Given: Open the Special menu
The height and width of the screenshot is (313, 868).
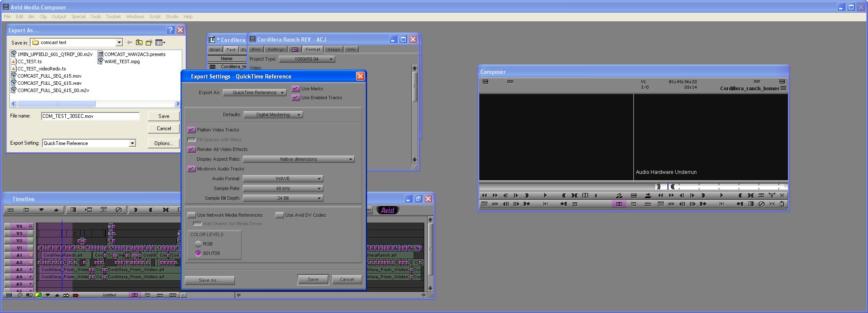Looking at the screenshot, I should pyautogui.click(x=78, y=17).
